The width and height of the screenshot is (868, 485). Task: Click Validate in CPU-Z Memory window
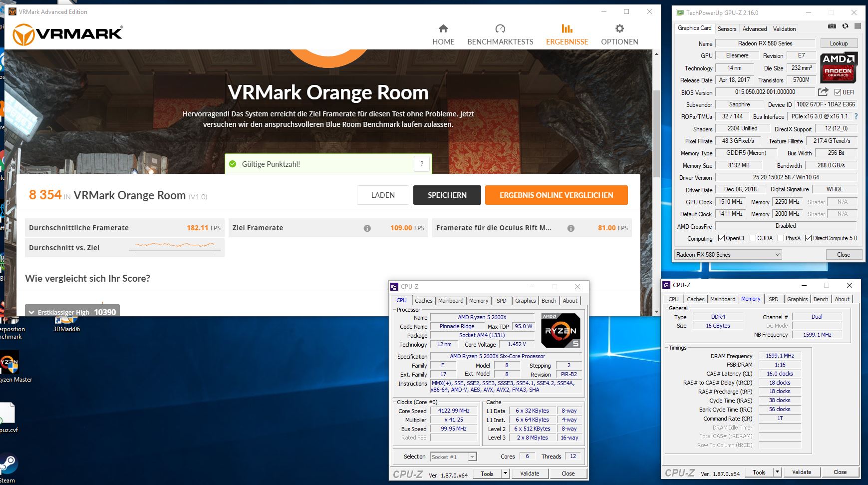click(x=802, y=472)
